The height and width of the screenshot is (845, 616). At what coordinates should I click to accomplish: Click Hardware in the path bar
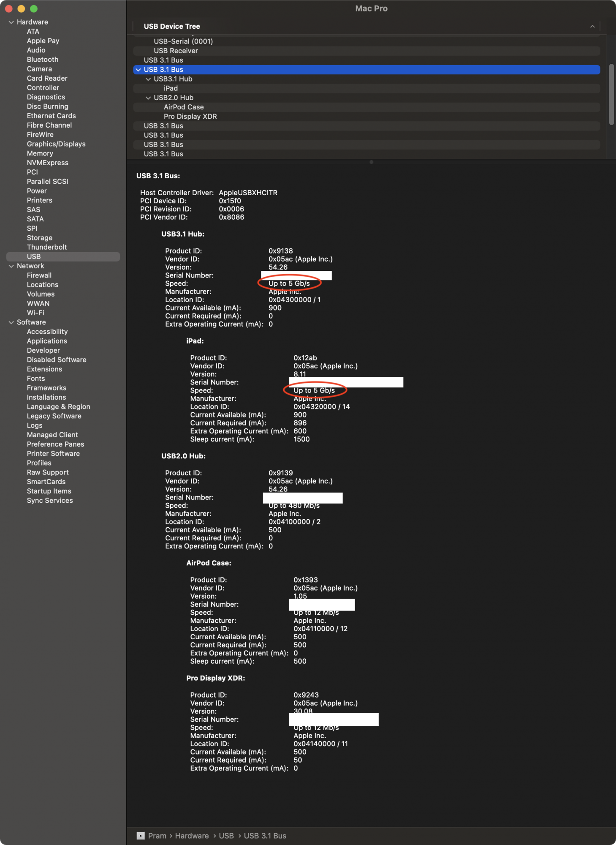point(192,836)
